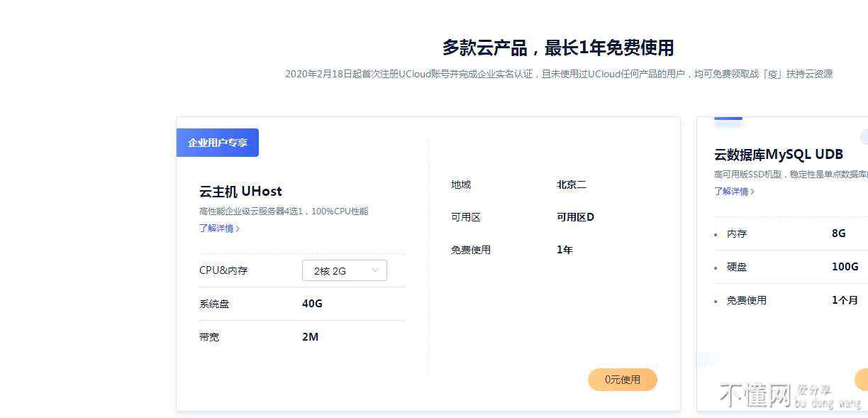
Task: Open 了解详情 link under 云主机 UHost
Action: click(219, 229)
